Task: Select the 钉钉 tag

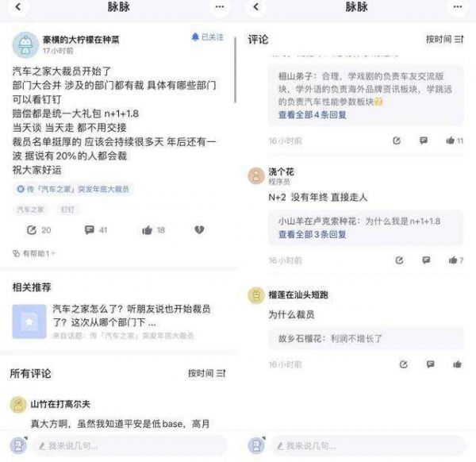Action: (x=67, y=210)
